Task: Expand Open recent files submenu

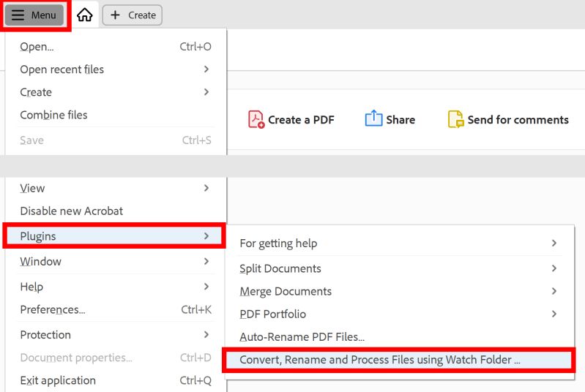Action: pos(116,69)
